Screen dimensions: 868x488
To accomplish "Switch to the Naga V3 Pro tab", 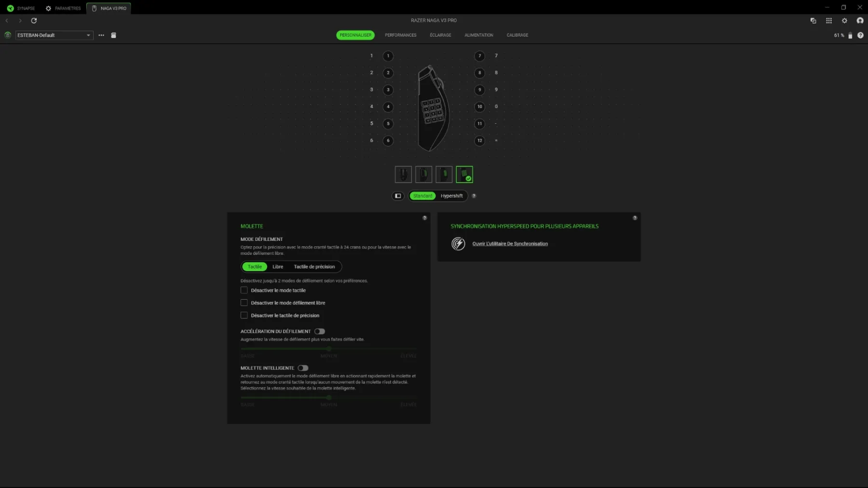I will pyautogui.click(x=109, y=8).
